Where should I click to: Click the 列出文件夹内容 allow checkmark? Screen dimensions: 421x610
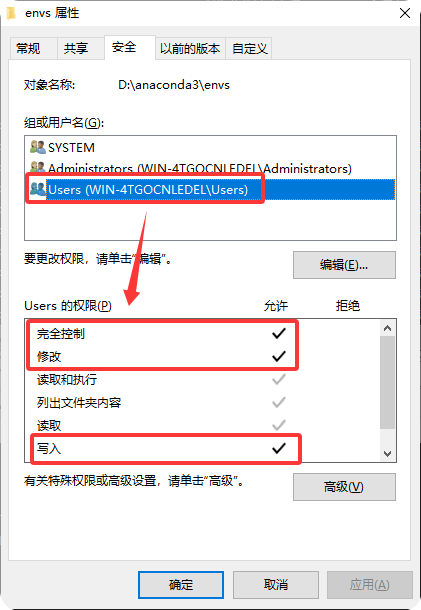pyautogui.click(x=279, y=402)
